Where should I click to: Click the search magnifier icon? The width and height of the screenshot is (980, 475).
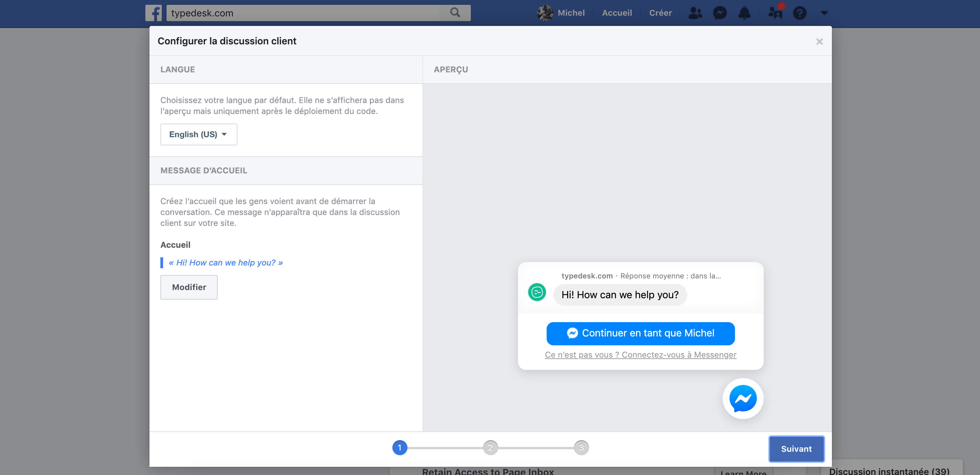point(455,13)
